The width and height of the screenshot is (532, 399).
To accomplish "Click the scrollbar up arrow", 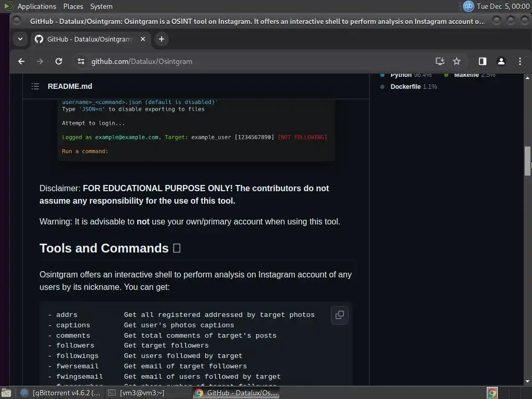I will point(527,78).
